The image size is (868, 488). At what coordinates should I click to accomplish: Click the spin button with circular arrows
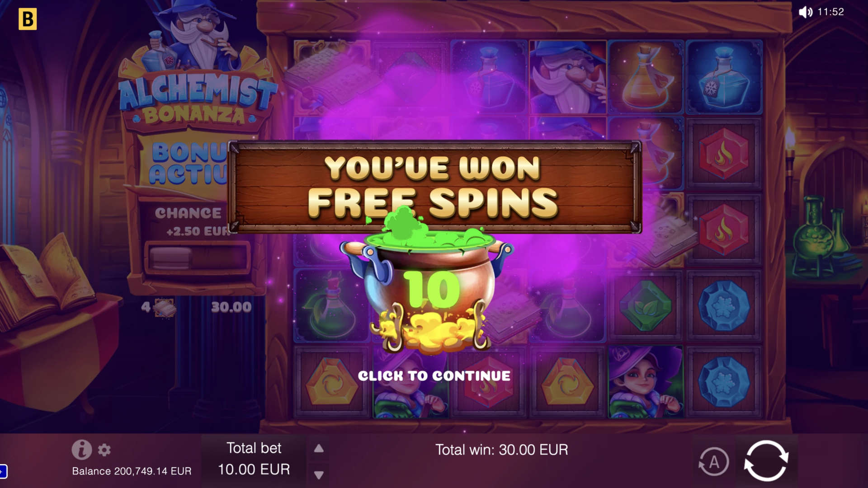[x=766, y=460]
